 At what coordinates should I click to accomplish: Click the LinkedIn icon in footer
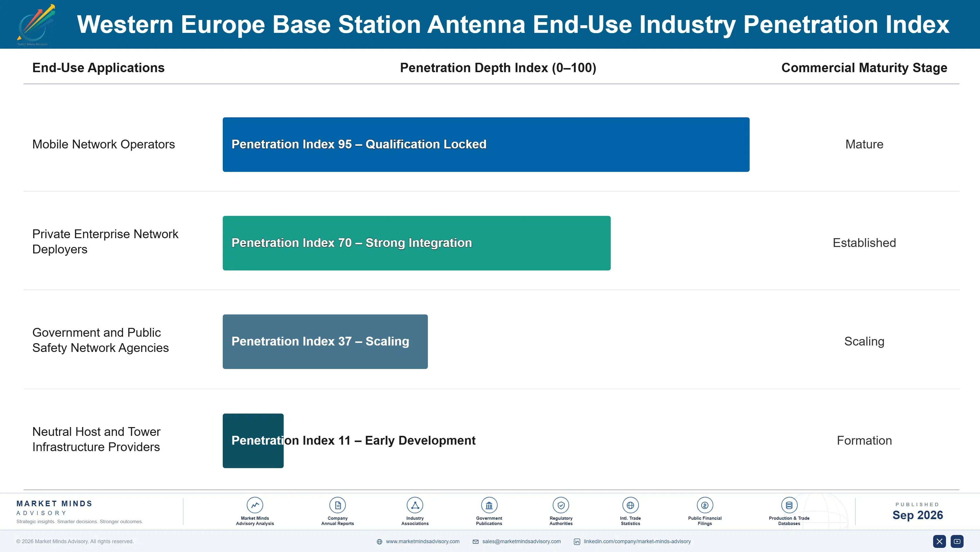click(x=577, y=542)
